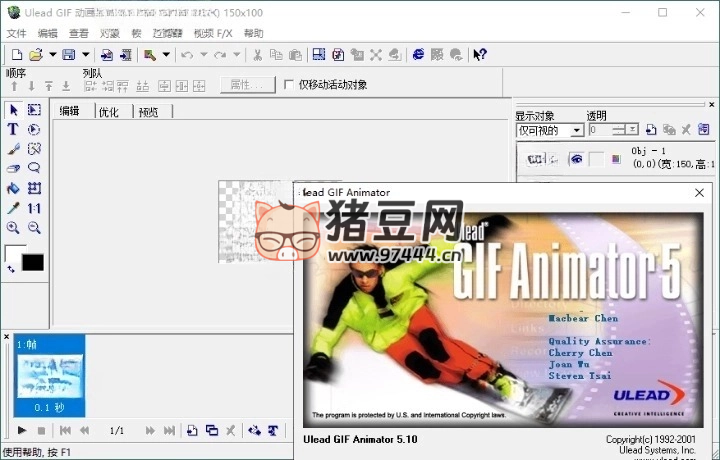Add a new frame icon
This screenshot has width=720, height=460.
click(x=192, y=431)
